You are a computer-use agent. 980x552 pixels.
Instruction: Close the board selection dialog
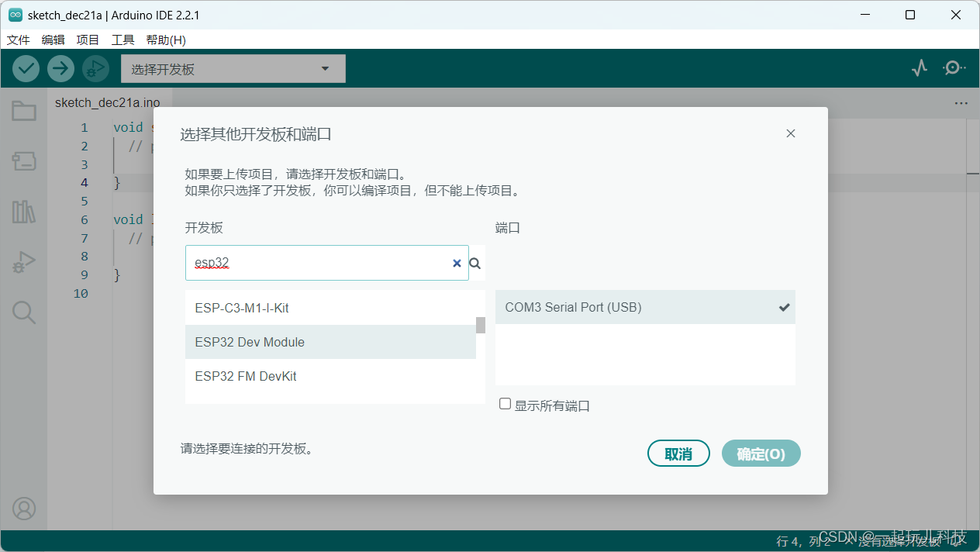click(x=791, y=133)
